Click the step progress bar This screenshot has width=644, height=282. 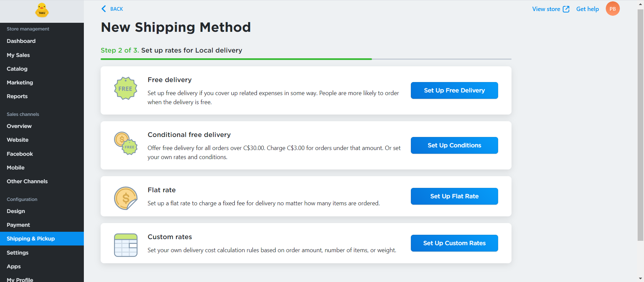pyautogui.click(x=306, y=59)
